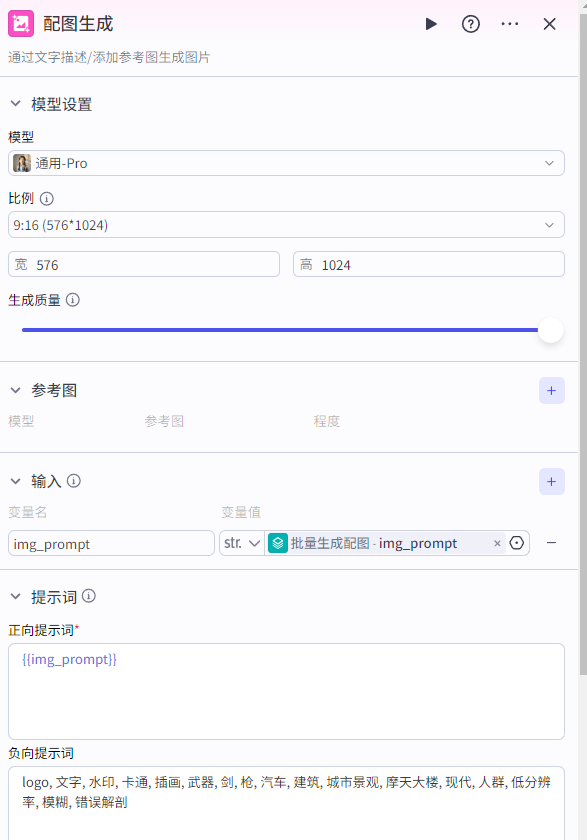Viewport: 587px width, 840px height.
Task: Click the 配图生成 title text
Action: pos(78,24)
